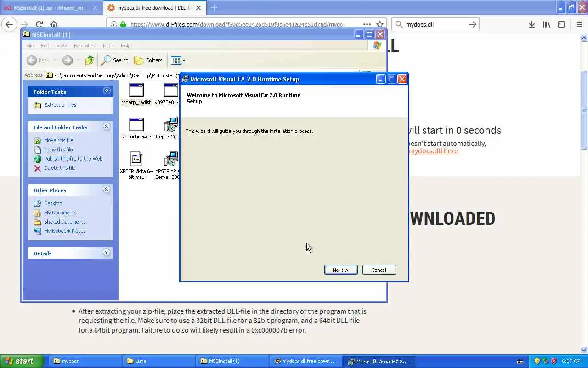Reload the browser page

39,24
